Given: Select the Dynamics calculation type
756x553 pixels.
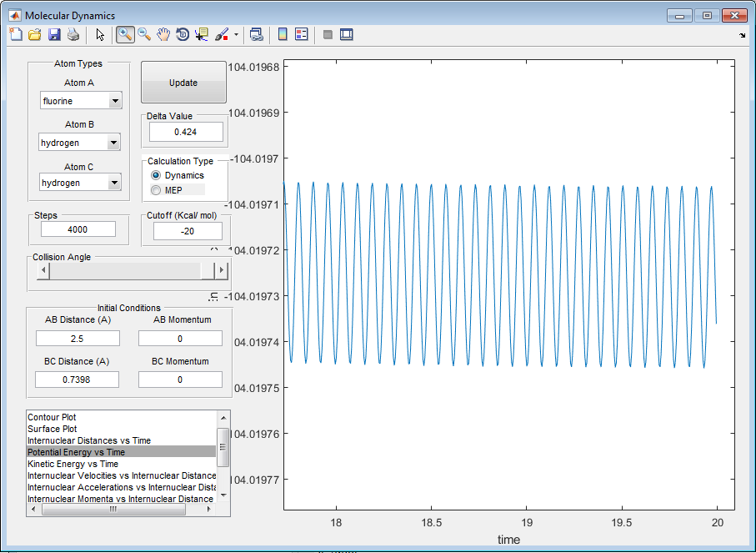Looking at the screenshot, I should coord(156,176).
